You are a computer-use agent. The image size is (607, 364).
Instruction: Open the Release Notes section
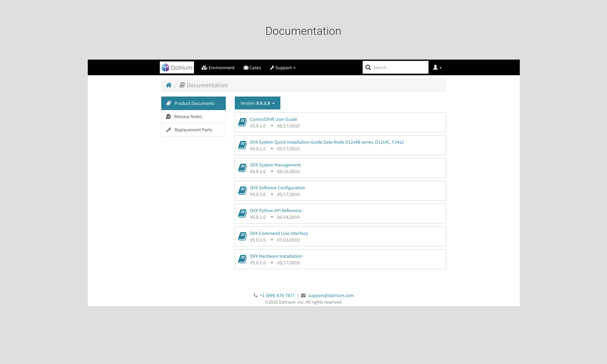coord(193,117)
